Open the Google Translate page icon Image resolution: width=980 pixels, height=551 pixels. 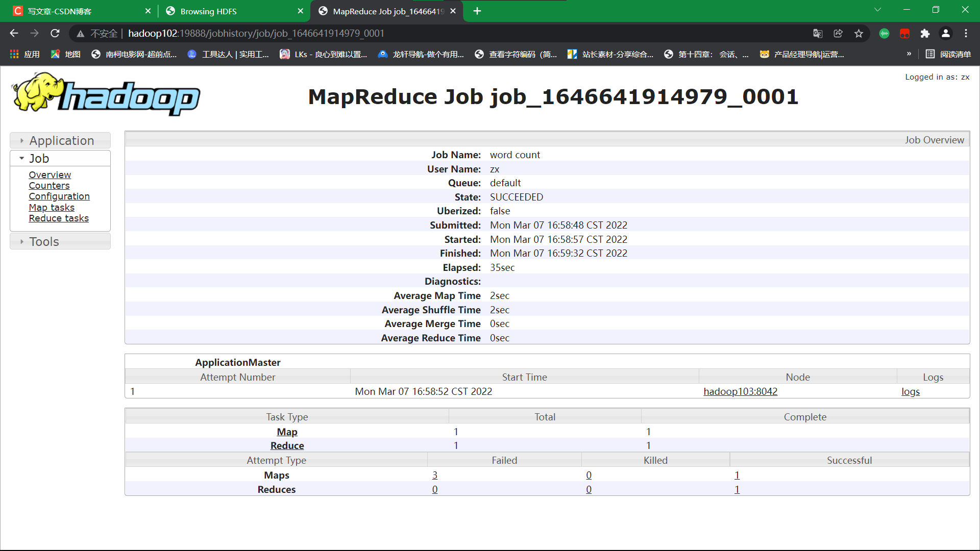818,34
